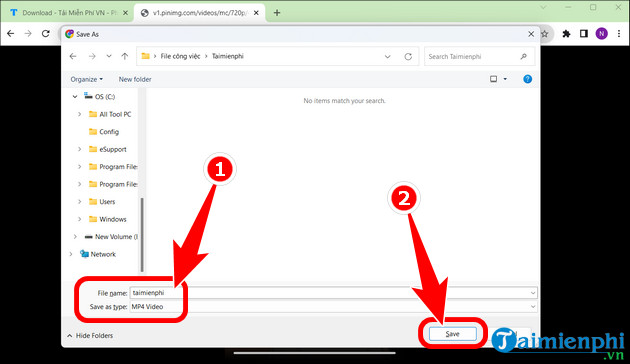Close the v1.pinimg.com tab
This screenshot has width=630, height=364.
click(x=256, y=13)
